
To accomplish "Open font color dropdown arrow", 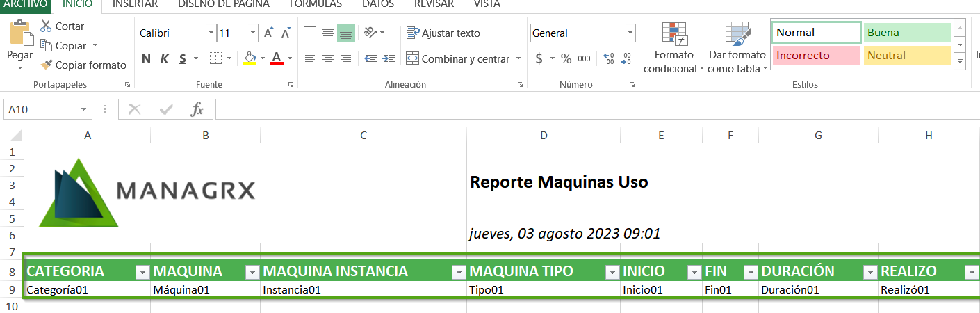I will tap(290, 58).
